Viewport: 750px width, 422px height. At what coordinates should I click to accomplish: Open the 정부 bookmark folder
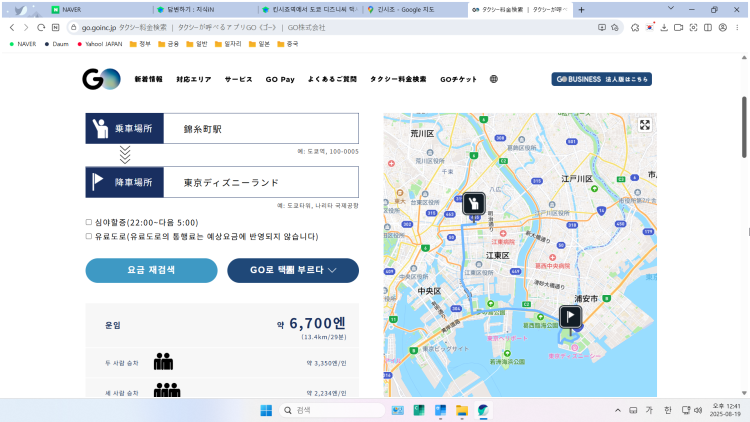(140, 44)
